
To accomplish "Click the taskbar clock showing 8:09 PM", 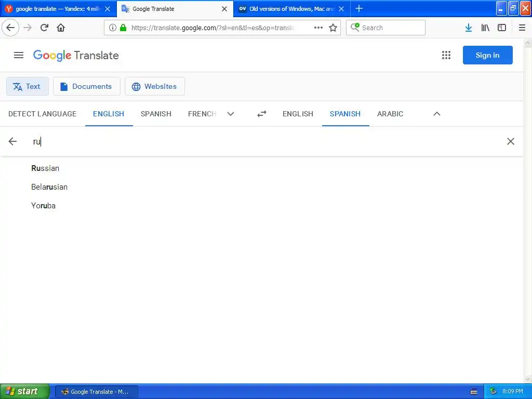I will click(513, 392).
